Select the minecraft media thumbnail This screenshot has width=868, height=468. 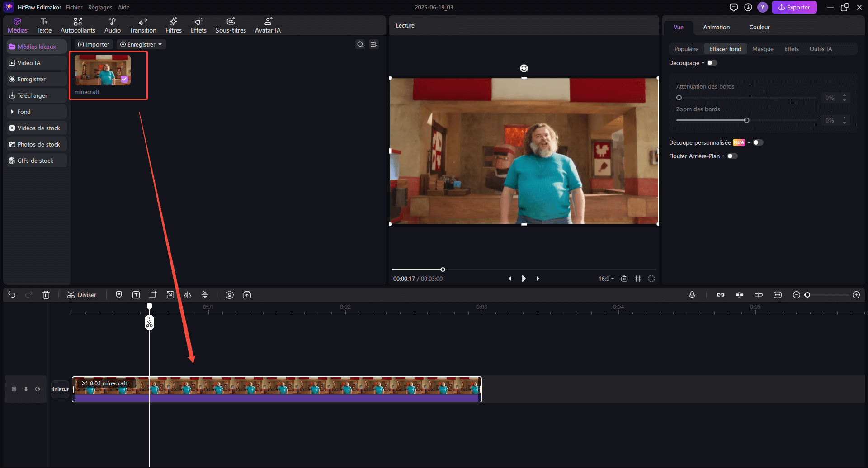[x=103, y=70]
